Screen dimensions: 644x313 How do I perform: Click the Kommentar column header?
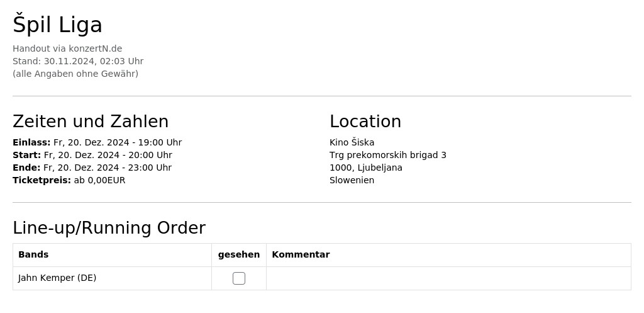click(x=301, y=254)
